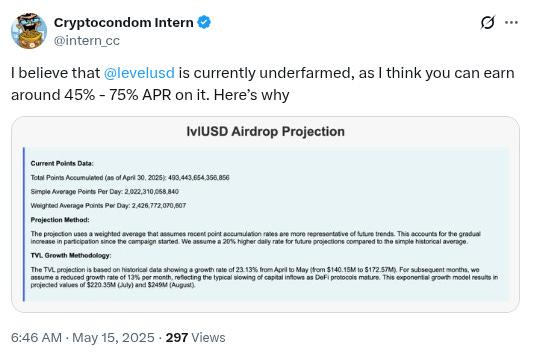Click the blue verified badge icon
This screenshot has width=534, height=362.
(204, 22)
